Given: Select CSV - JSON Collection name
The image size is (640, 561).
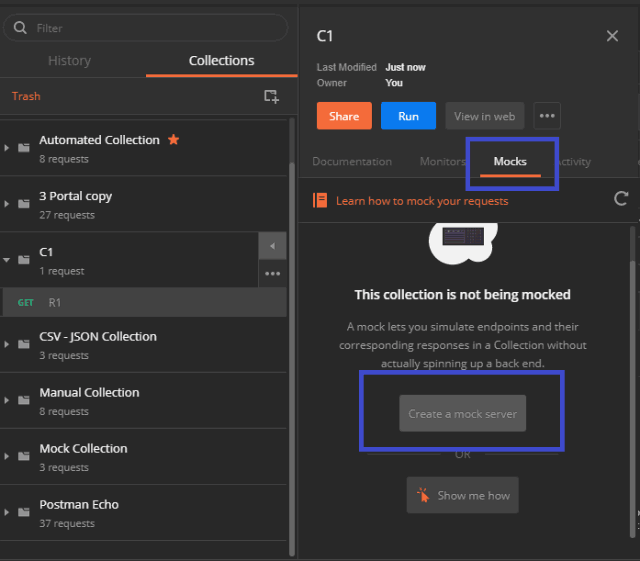Looking at the screenshot, I should click(x=98, y=336).
